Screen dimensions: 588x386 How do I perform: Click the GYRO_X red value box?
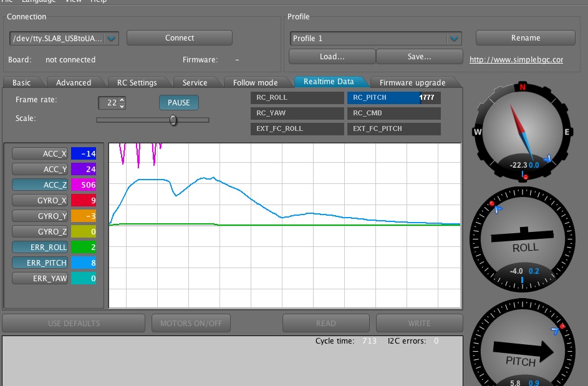84,201
